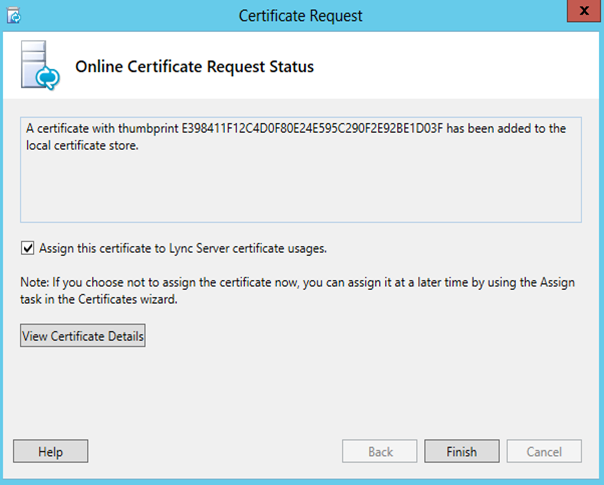The image size is (604, 485).
Task: Click the greyed-out Back button
Action: pyautogui.click(x=379, y=451)
